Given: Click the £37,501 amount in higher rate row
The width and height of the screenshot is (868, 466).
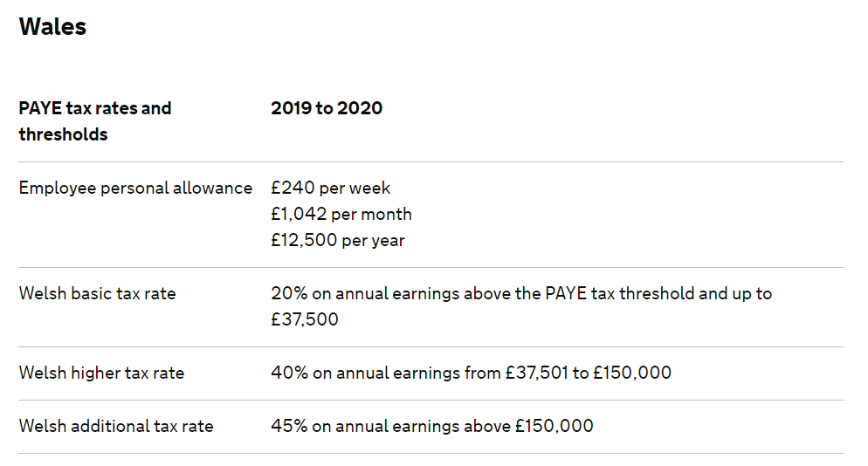Looking at the screenshot, I should coord(537,373).
